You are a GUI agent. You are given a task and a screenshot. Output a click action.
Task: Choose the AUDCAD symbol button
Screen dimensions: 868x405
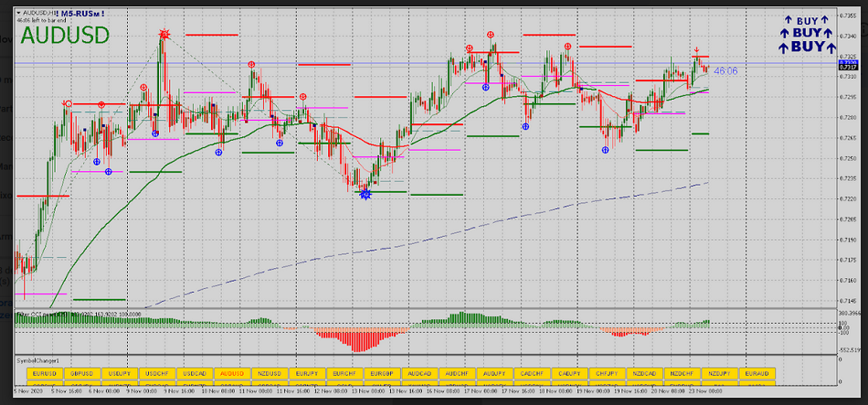coord(419,374)
